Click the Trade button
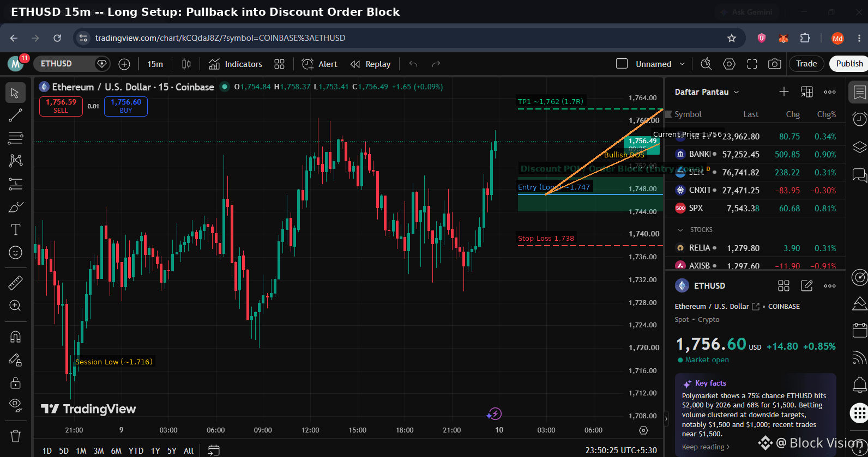 coord(806,64)
